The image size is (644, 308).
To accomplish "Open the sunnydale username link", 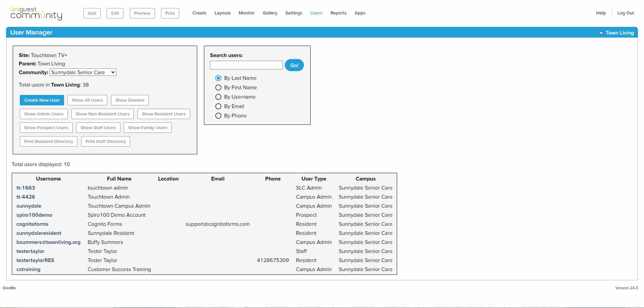I will pyautogui.click(x=29, y=206).
